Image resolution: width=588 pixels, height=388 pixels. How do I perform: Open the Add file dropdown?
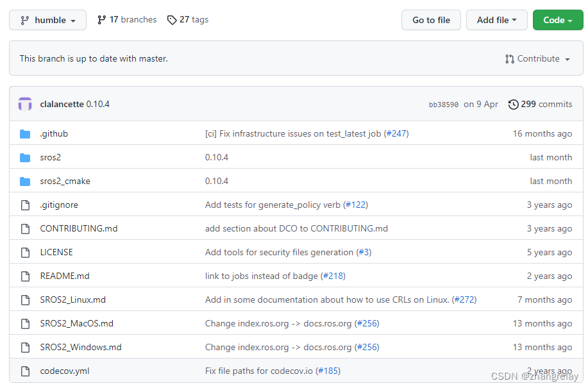pos(496,20)
